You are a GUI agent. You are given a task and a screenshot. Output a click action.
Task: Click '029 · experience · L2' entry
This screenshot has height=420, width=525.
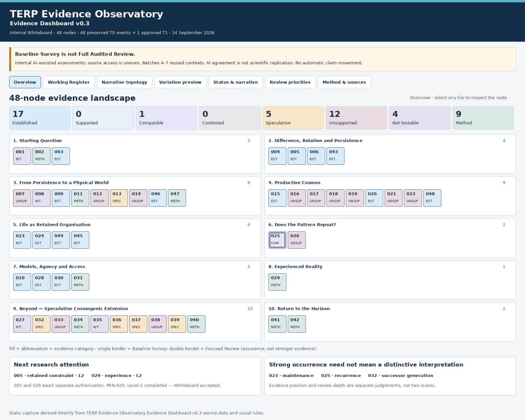click(117, 376)
